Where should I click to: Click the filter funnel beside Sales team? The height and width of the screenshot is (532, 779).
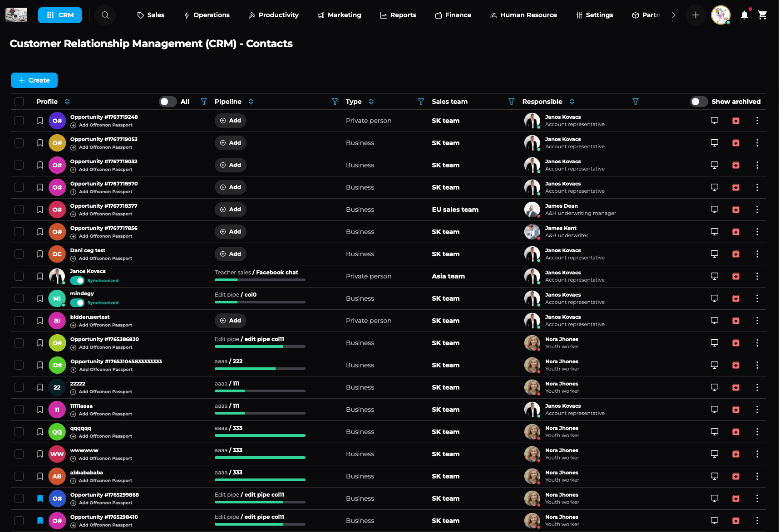click(511, 102)
